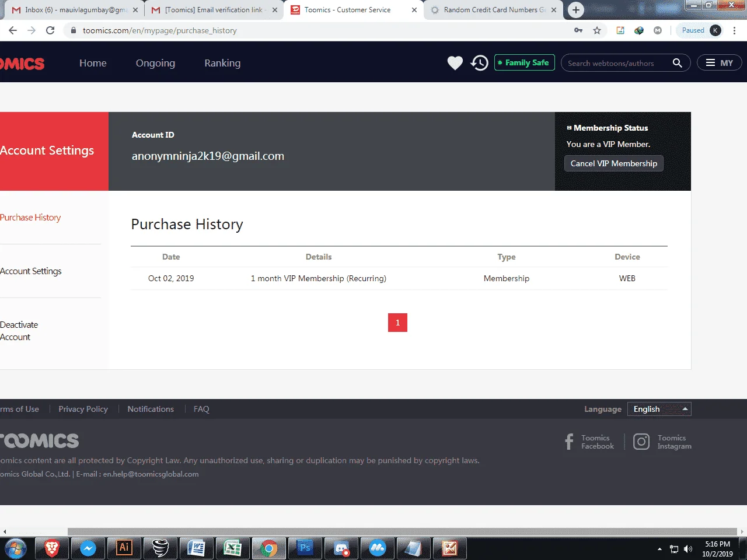Open a new browser tab
The height and width of the screenshot is (560, 747).
[x=576, y=10]
